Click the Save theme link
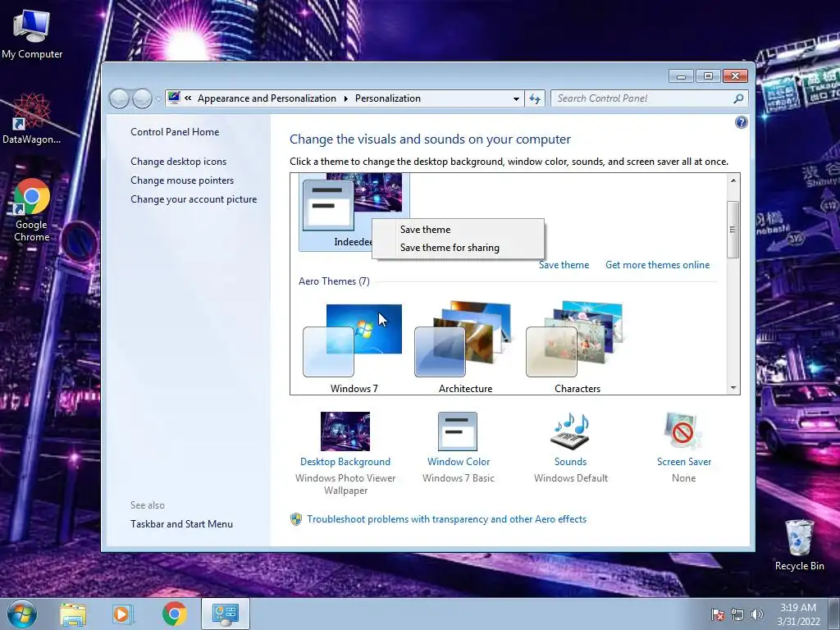The image size is (840, 630). (x=564, y=265)
